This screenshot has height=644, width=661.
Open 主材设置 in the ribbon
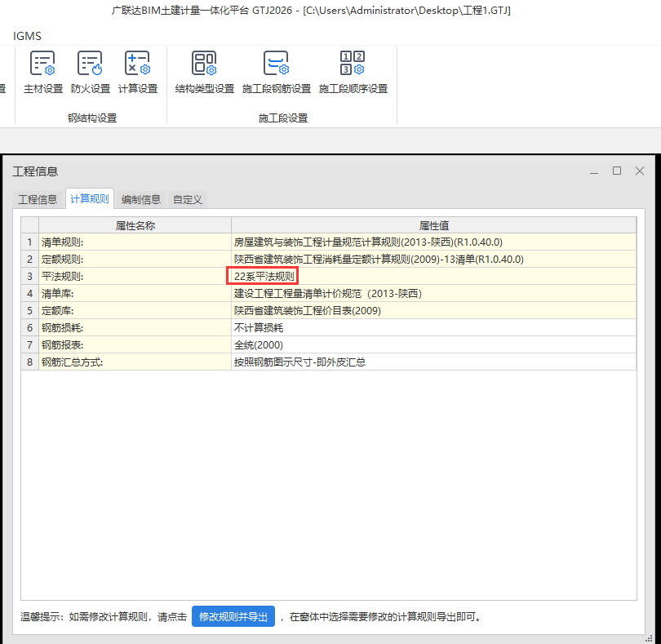click(x=43, y=72)
